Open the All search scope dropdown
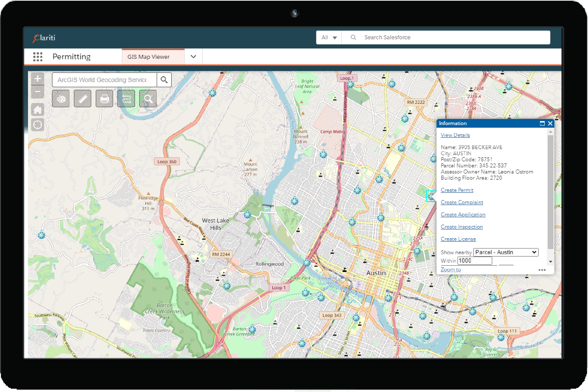588x392 pixels. point(329,37)
